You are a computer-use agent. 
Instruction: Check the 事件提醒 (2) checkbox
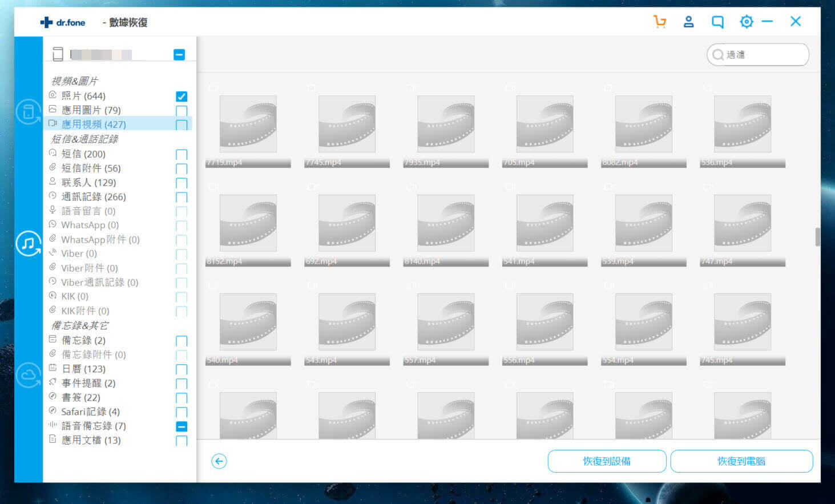click(181, 384)
